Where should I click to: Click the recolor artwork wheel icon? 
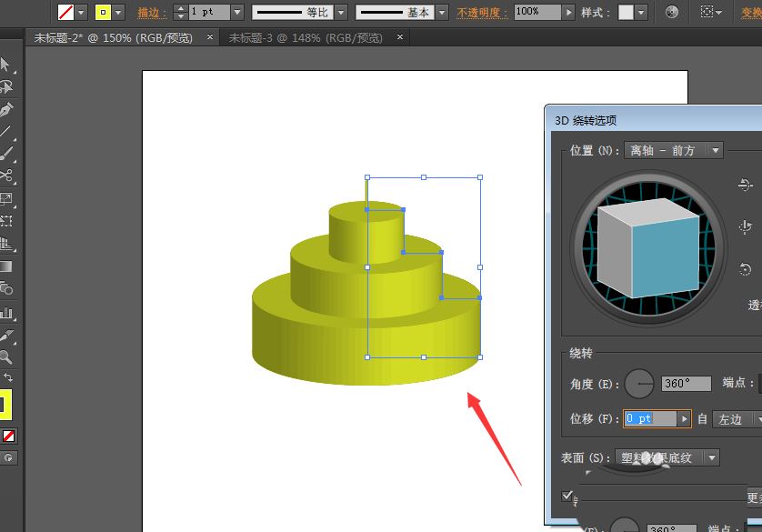[x=672, y=12]
